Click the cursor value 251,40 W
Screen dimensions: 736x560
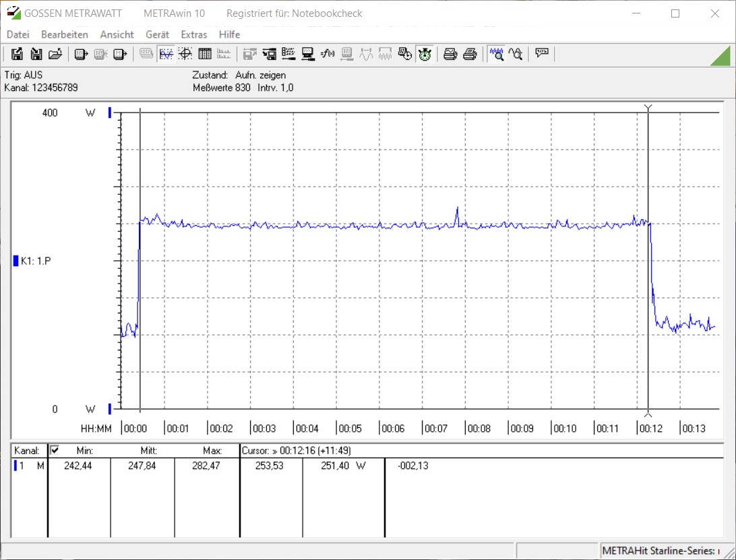click(x=343, y=466)
